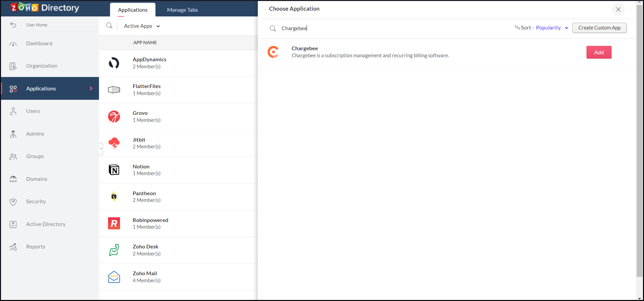Click the Pantheon app logo
The width and height of the screenshot is (644, 301).
114,197
